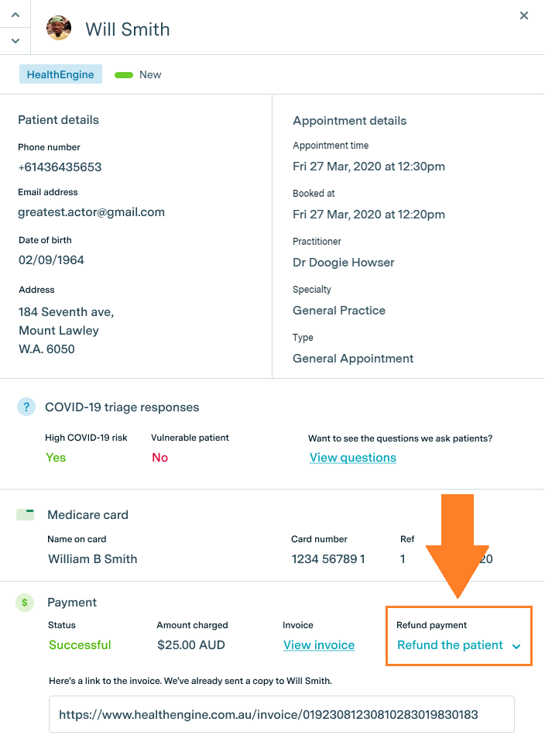Click the Will Smith name heading

pos(128,29)
